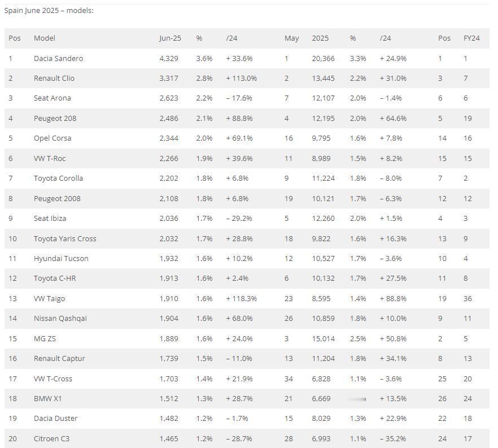Image resolution: width=498 pixels, height=448 pixels.
Task: Click the MG ZS model name
Action: pyautogui.click(x=45, y=339)
